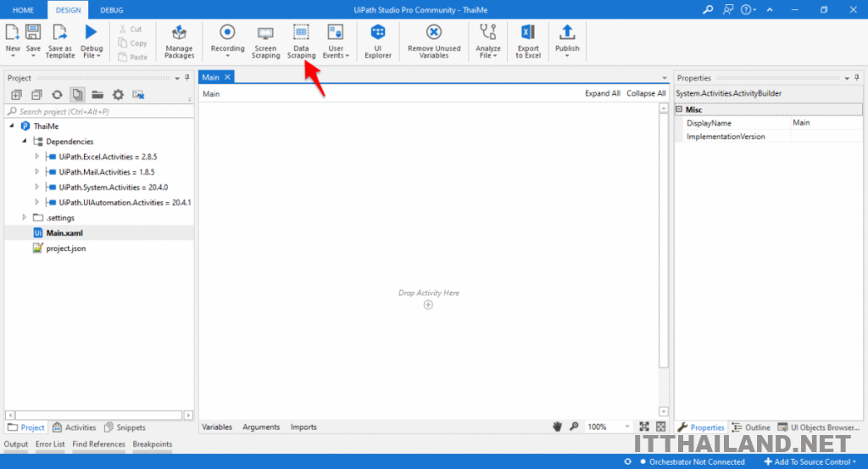Open the Outline panel tab
Screen dimensions: 868x469
coord(751,427)
